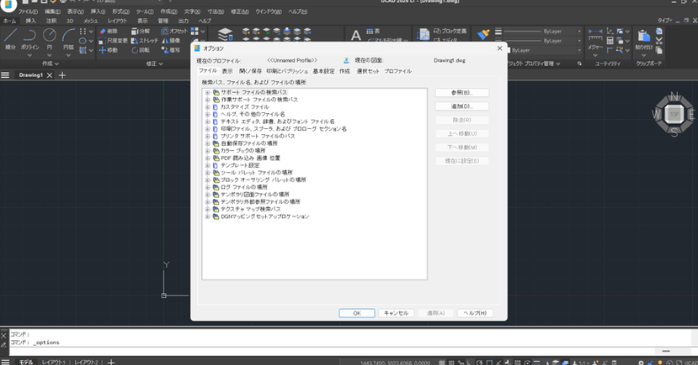The image size is (698, 365).
Task: Switch to the 注釈 ribbon tab
Action: tap(52, 21)
